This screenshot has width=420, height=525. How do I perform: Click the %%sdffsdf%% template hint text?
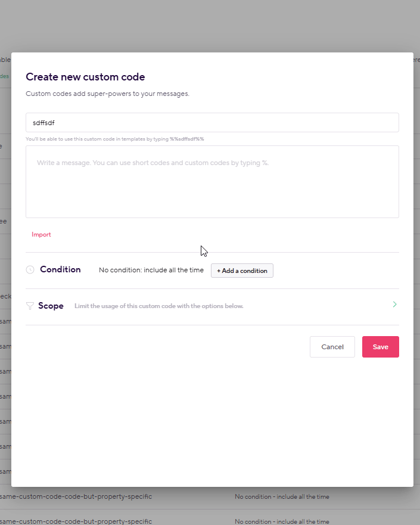pyautogui.click(x=186, y=139)
